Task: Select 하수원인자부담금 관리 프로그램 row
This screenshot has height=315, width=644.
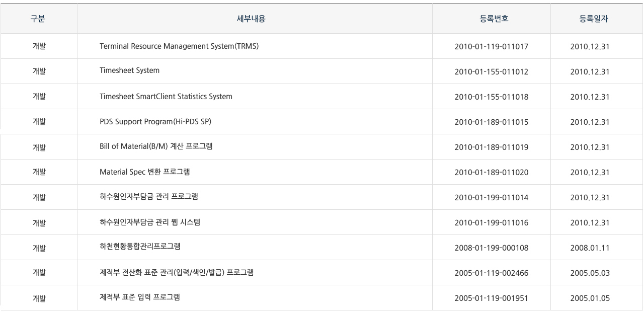Action: (149, 197)
